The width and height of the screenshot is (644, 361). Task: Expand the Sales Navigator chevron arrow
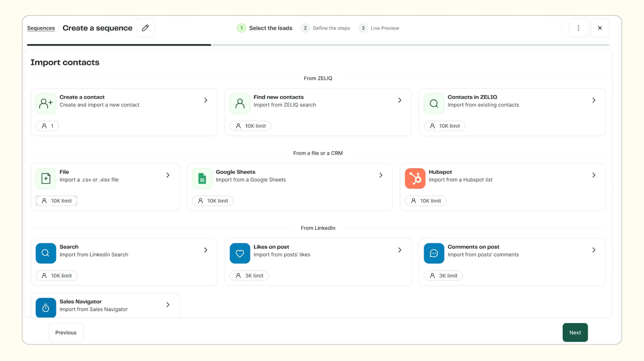click(x=168, y=304)
